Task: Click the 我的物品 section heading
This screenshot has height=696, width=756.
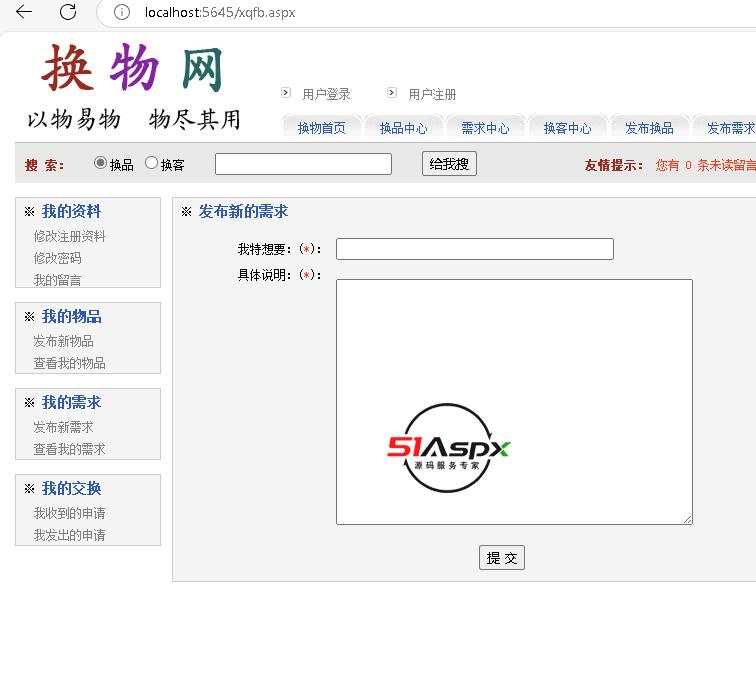Action: 71,317
